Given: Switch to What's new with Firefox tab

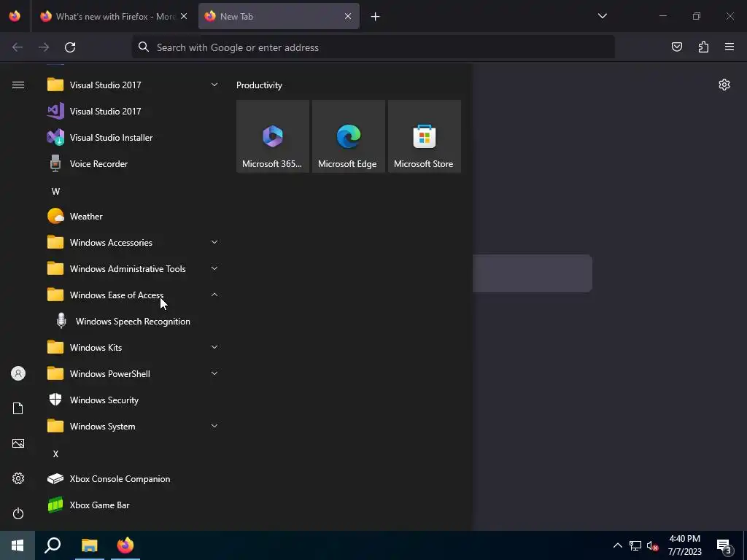Looking at the screenshot, I should pos(115,16).
